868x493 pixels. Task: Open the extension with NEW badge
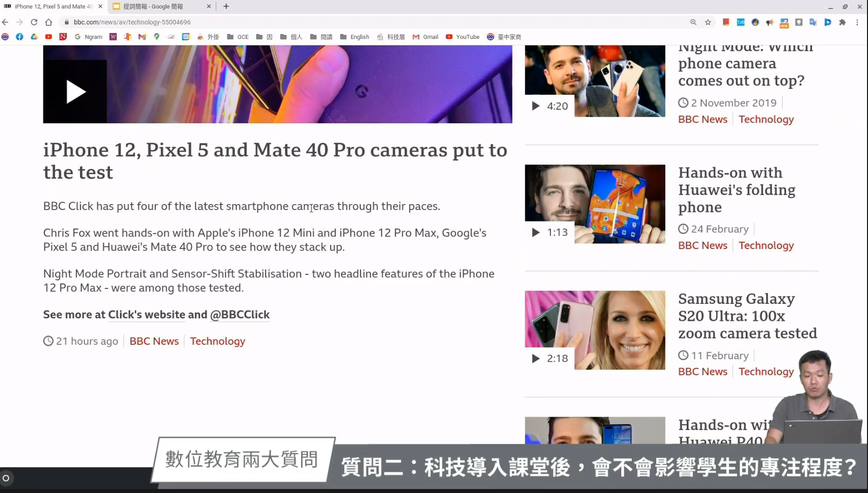tap(784, 22)
